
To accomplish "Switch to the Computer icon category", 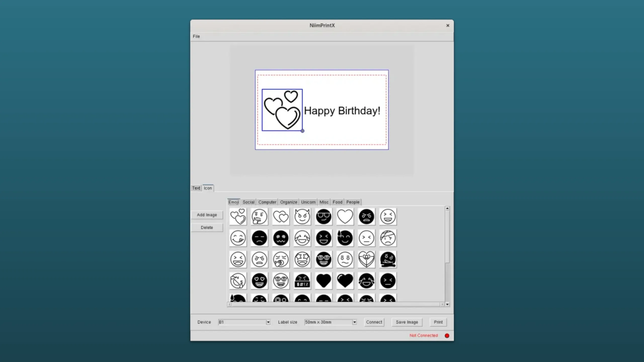I will pos(267,202).
